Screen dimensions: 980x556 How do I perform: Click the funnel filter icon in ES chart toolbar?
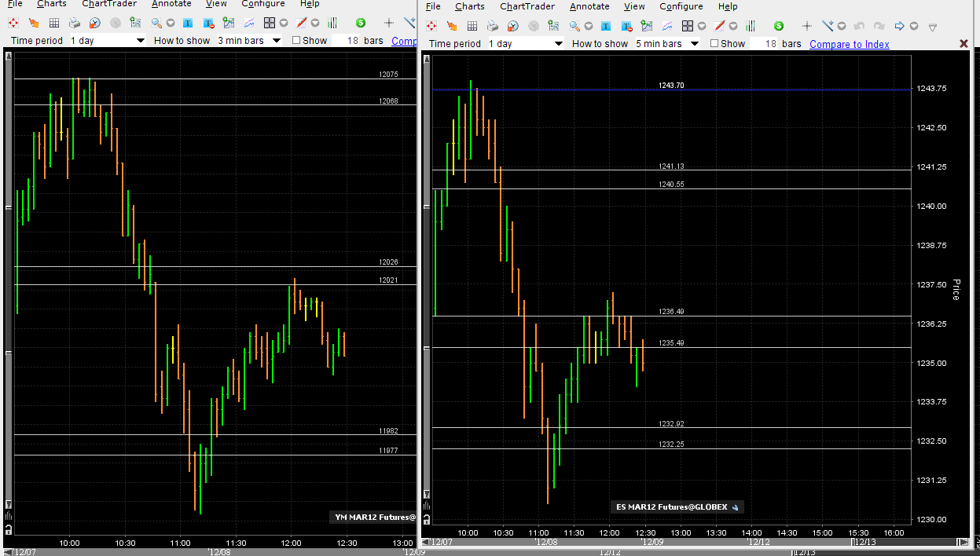pyautogui.click(x=933, y=27)
